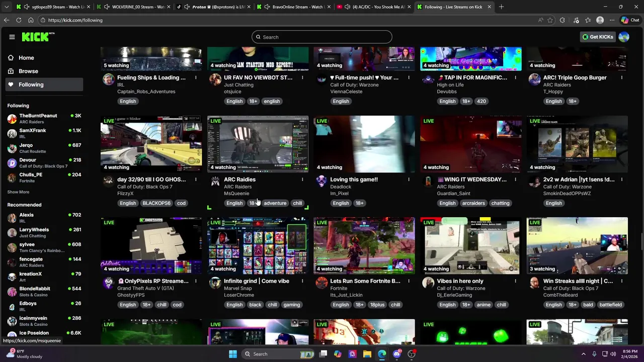644x362 pixels.
Task: Open the 8:56 PM clock in taskbar
Action: pos(629,354)
